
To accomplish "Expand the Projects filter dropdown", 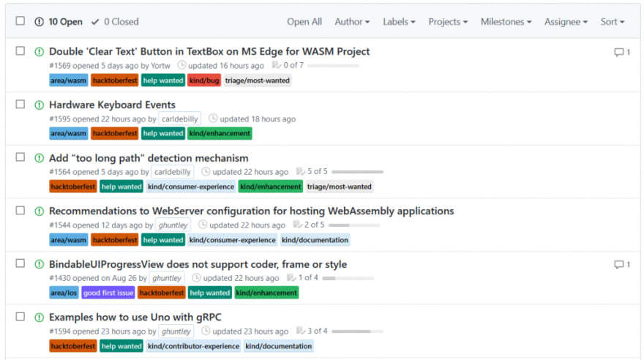I will pyautogui.click(x=448, y=22).
